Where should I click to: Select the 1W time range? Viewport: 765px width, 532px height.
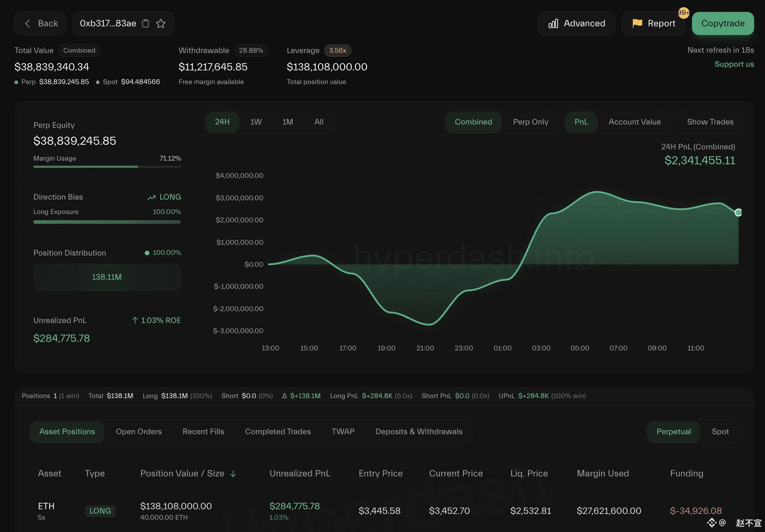click(256, 122)
